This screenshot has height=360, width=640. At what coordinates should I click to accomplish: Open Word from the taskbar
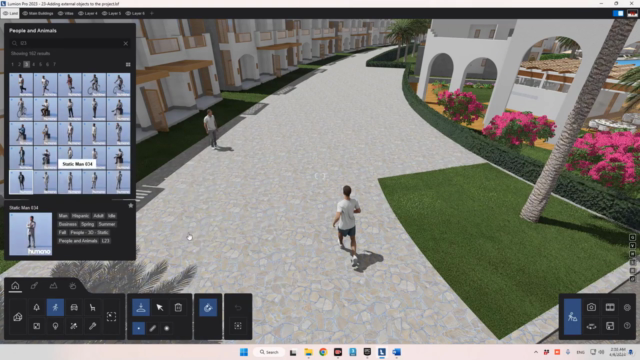[396, 352]
